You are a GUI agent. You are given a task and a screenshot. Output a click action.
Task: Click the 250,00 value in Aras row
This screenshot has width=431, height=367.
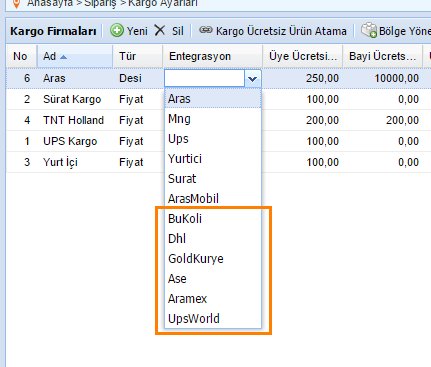(322, 78)
